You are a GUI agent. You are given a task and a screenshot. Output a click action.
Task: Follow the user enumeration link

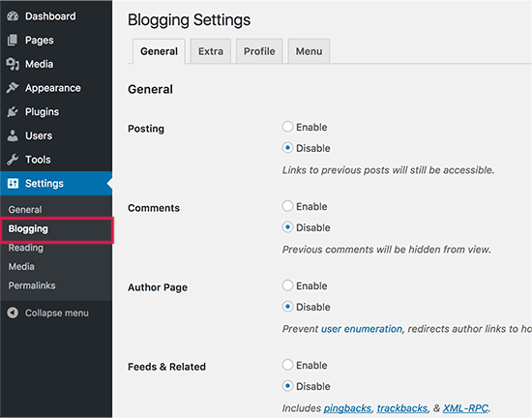coord(362,329)
